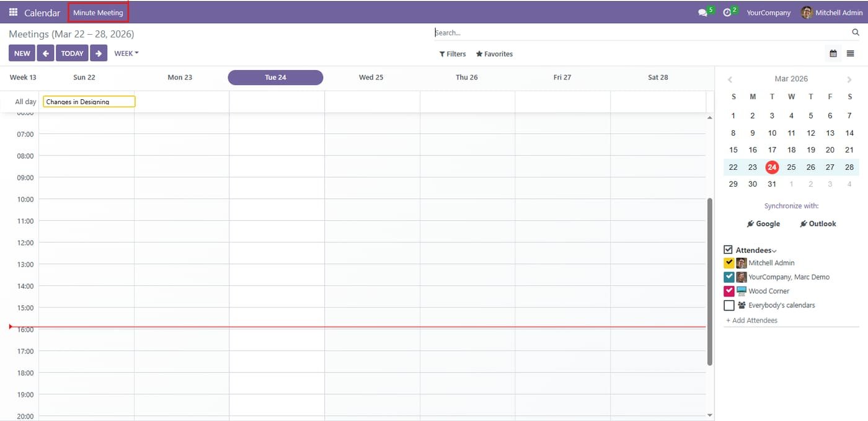
Task: Click Mitchell Admin avatar in top bar
Action: pos(807,12)
